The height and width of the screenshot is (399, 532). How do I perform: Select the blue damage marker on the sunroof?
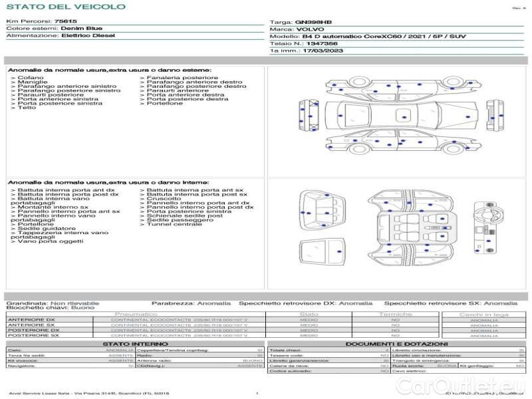(x=404, y=118)
